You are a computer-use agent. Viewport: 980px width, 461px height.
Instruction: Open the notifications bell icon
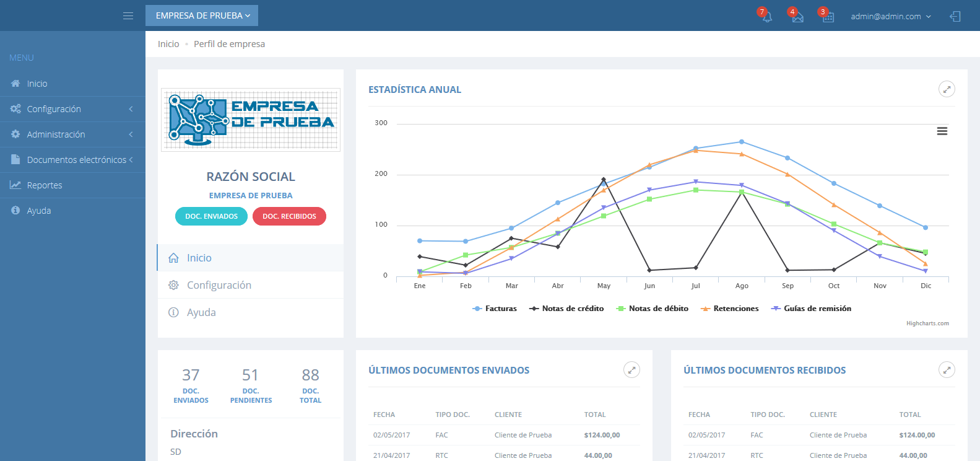pyautogui.click(x=766, y=17)
